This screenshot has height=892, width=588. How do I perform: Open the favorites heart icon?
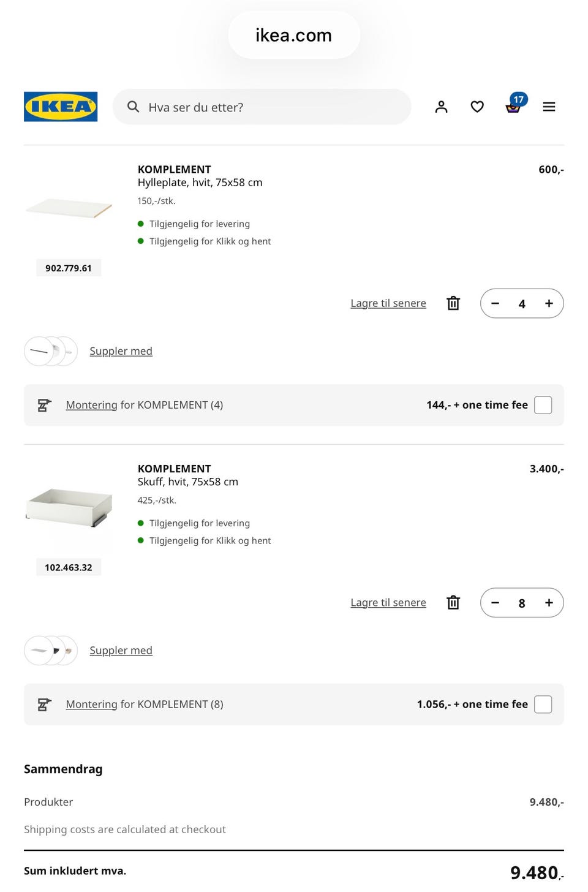click(x=477, y=107)
